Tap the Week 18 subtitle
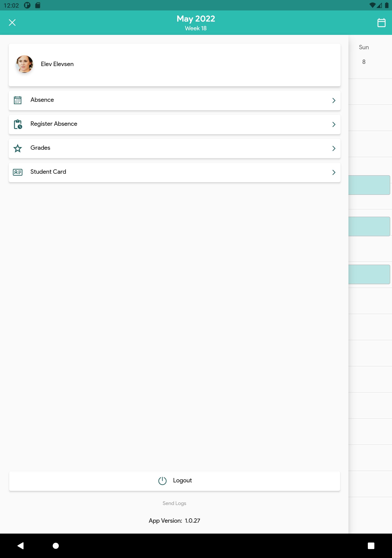392x558 pixels. [x=196, y=28]
